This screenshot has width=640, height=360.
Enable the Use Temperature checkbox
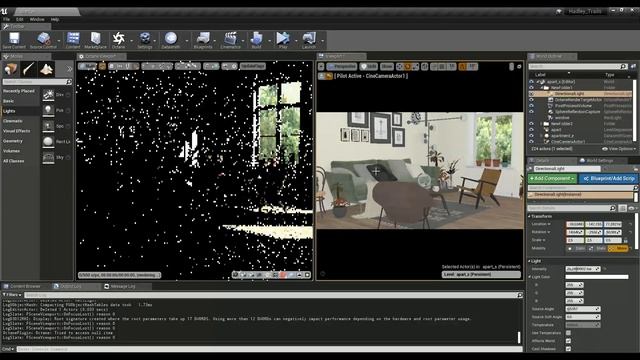[x=568, y=333]
